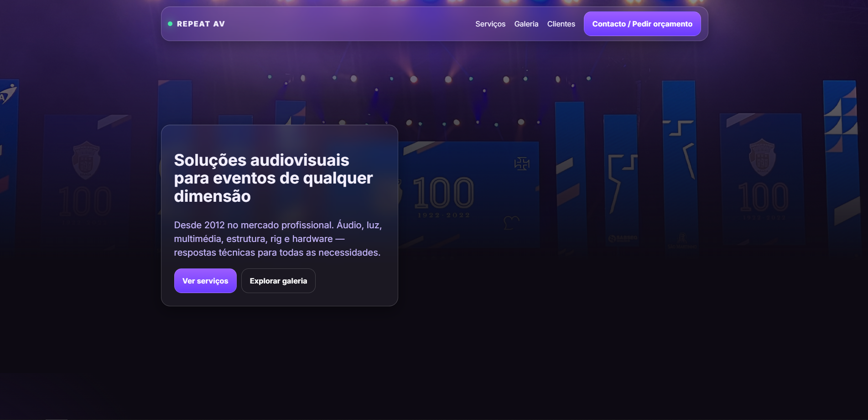The image size is (868, 420).
Task: Click the 1922-2022 text on the center screen
Action: 443,215
